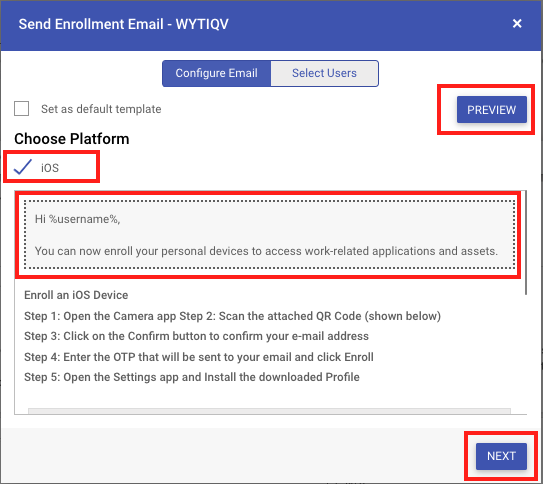Image resolution: width=543 pixels, height=484 pixels.
Task: Close the Send Enrollment Email dialog
Action: [517, 24]
